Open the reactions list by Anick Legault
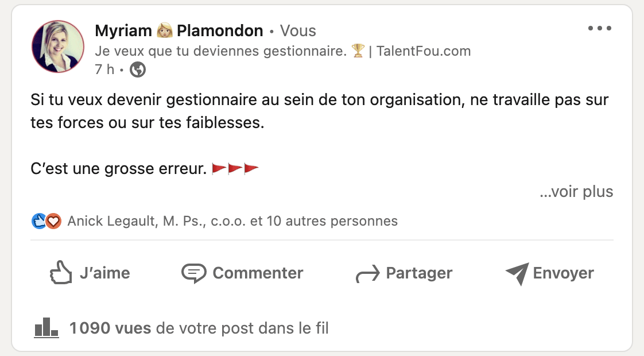The height and width of the screenshot is (356, 644). 232,221
